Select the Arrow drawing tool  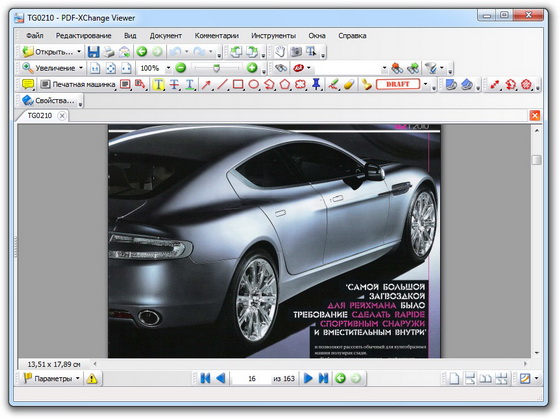coord(206,84)
